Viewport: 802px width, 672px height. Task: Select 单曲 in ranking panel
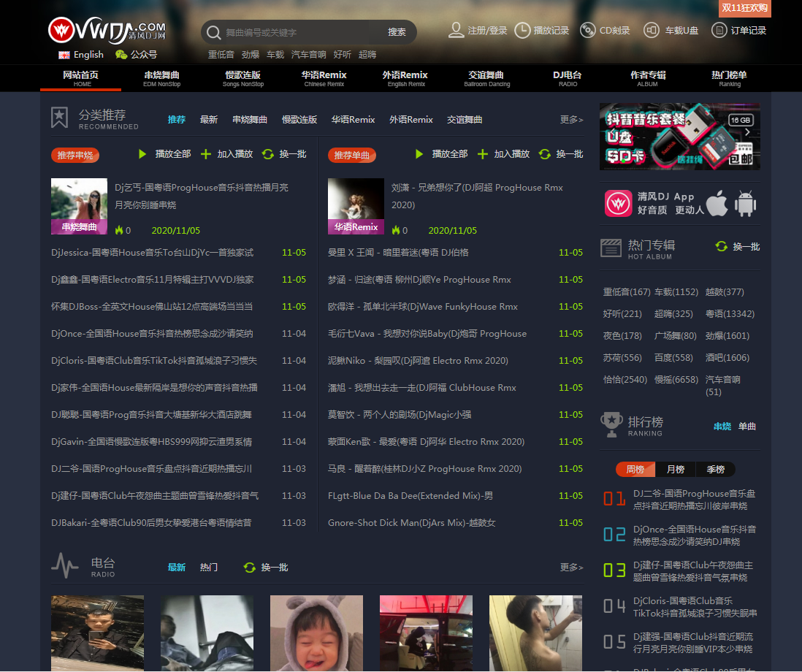747,427
